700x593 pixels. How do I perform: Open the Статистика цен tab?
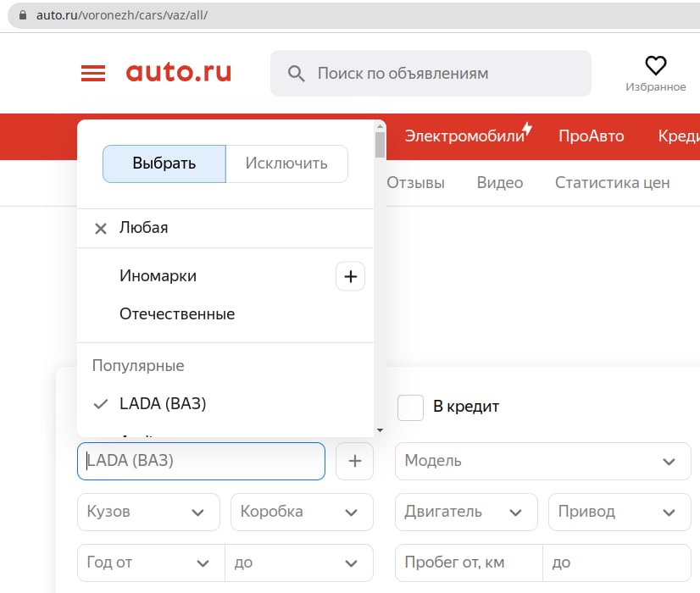613,182
